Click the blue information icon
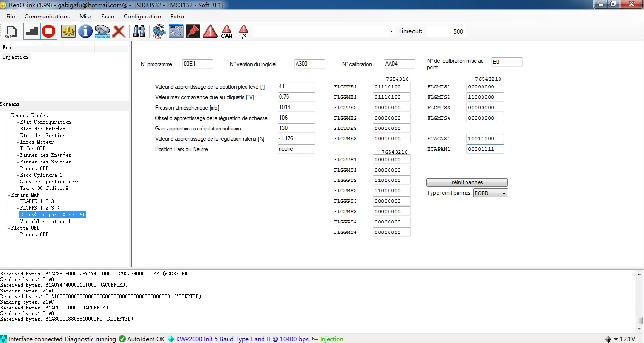 click(x=85, y=32)
